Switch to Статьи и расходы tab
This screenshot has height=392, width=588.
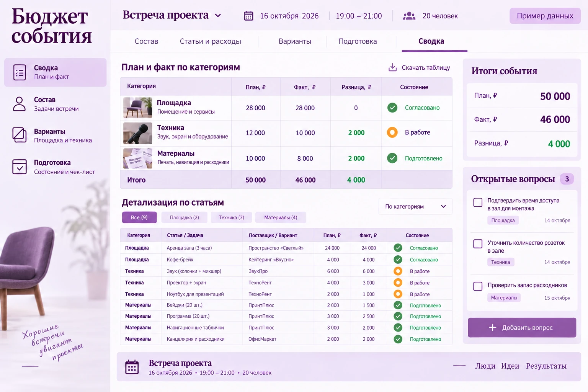tap(211, 41)
